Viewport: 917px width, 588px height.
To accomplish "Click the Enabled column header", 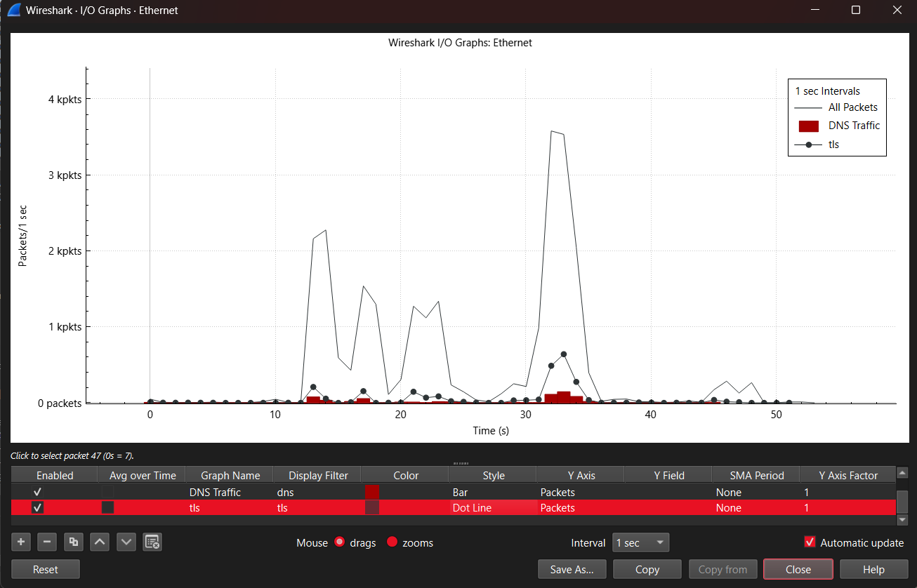I will tap(55, 475).
